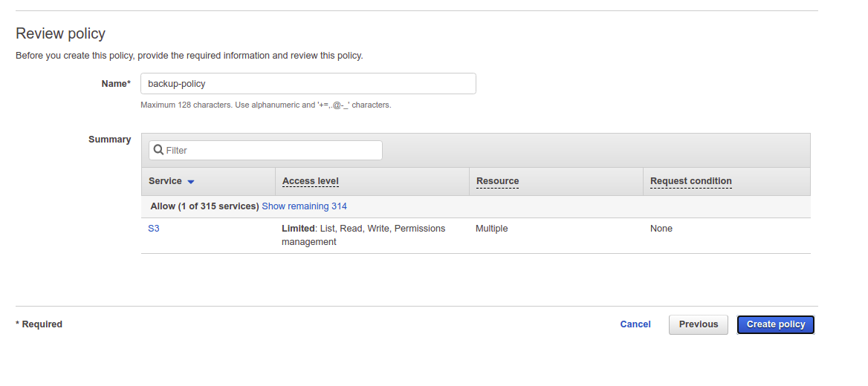The image size is (868, 386).
Task: Open the S3 service link
Action: pos(154,229)
